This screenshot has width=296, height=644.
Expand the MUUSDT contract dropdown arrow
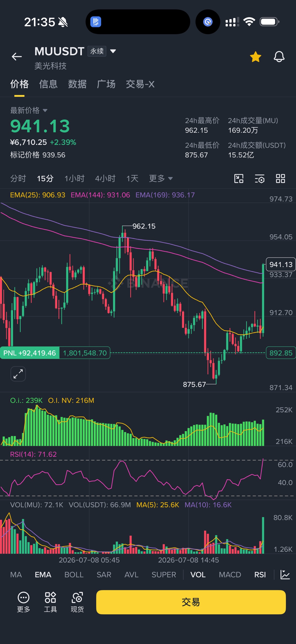(x=113, y=51)
